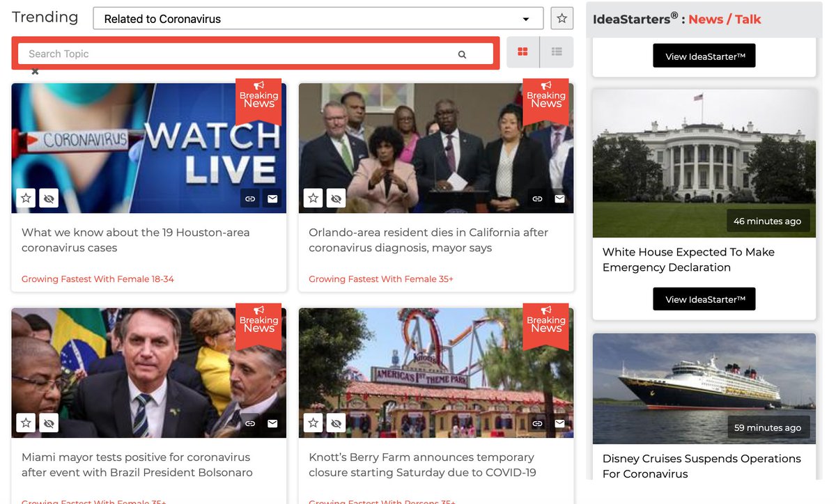Click the topmost View IdeaStarter button
The image size is (836, 504).
(x=704, y=56)
